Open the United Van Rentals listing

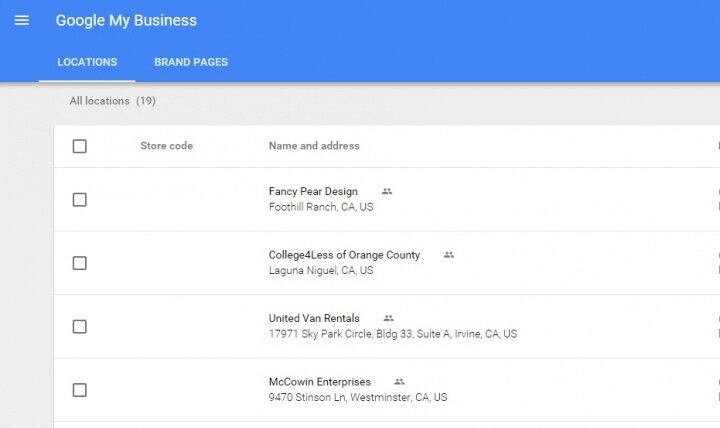coord(314,318)
